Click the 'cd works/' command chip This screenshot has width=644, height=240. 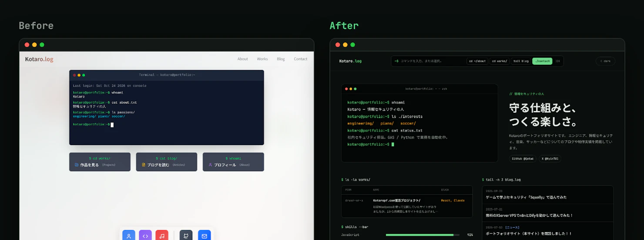(x=499, y=61)
